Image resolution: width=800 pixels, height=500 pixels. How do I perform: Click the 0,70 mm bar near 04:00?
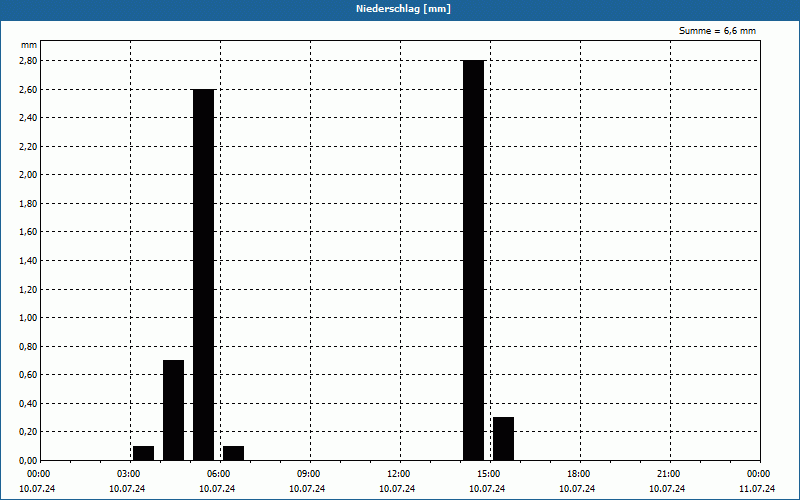click(173, 410)
